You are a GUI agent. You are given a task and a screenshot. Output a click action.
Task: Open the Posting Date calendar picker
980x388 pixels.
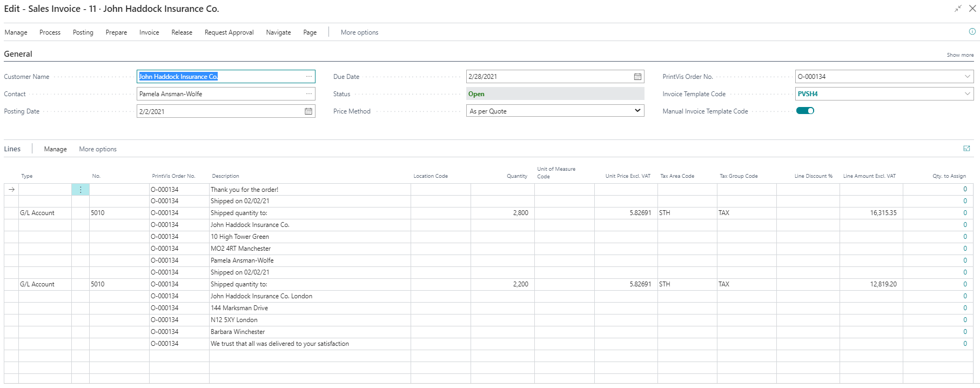[x=308, y=111]
